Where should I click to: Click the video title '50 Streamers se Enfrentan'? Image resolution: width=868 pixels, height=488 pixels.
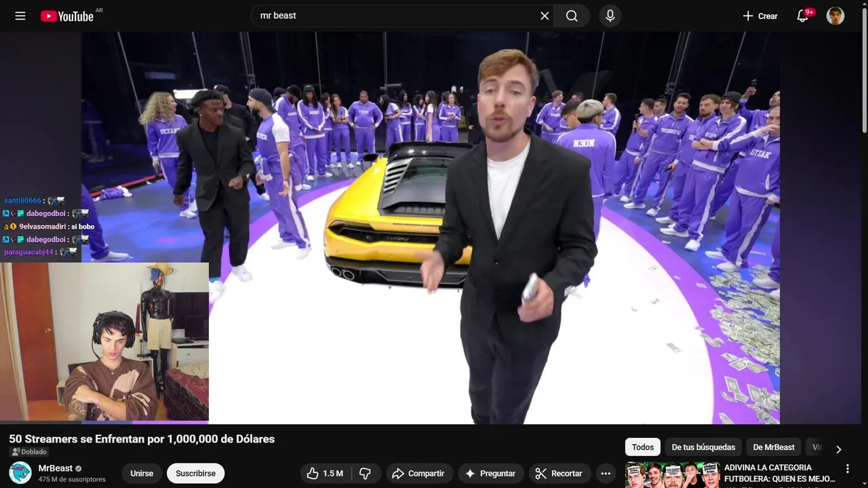142,439
